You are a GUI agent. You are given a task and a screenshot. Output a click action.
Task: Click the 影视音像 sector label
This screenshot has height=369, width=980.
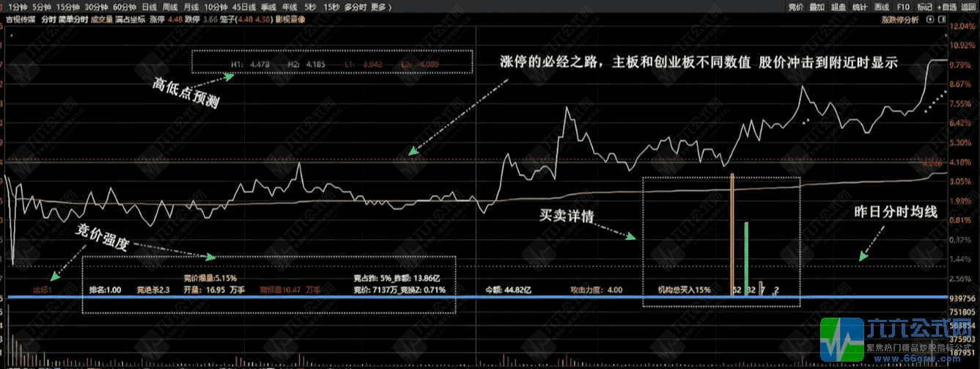click(x=290, y=20)
